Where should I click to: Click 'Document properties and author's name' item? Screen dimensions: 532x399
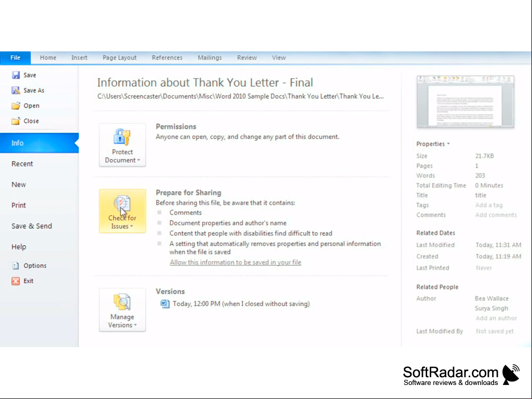tap(228, 223)
